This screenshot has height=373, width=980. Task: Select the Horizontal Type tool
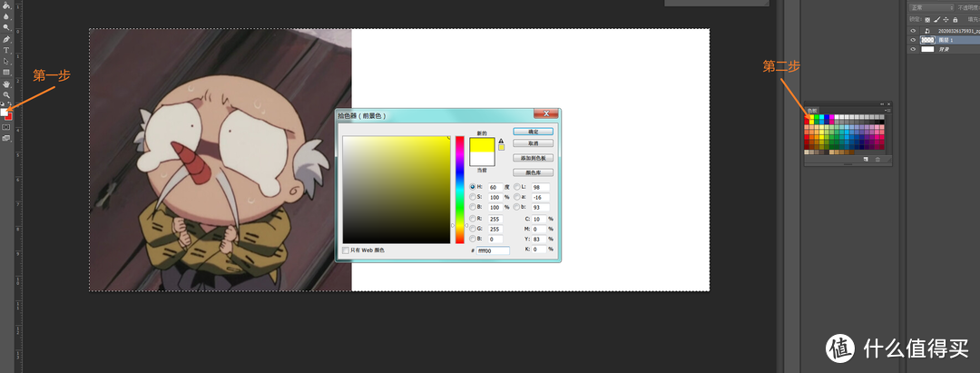[6, 50]
